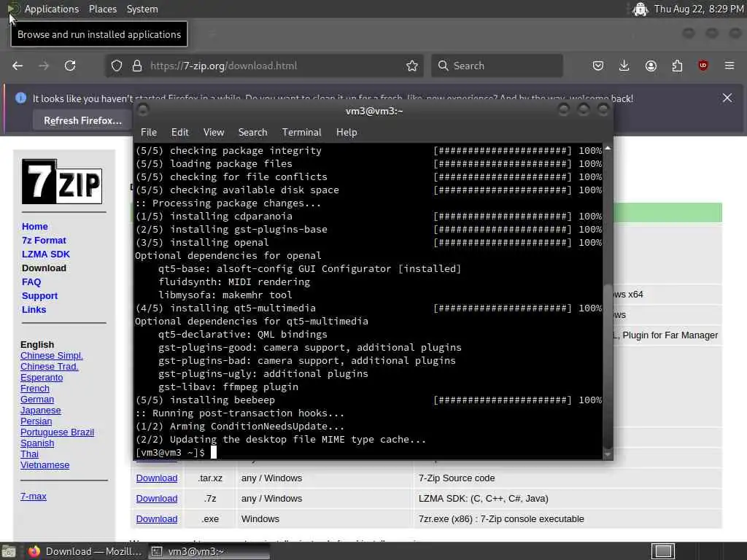Viewport: 747px width, 560px height.
Task: Switch language to Thai
Action: (29, 454)
